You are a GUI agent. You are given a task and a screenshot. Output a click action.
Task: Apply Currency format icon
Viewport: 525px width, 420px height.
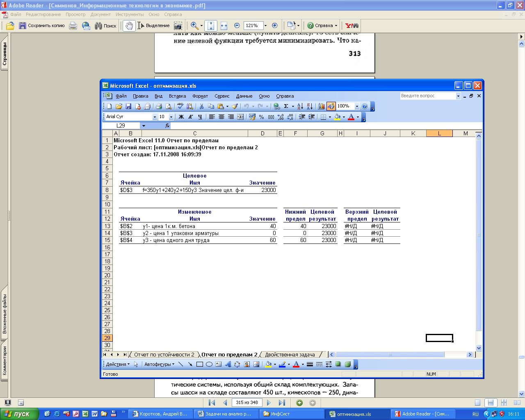252,117
